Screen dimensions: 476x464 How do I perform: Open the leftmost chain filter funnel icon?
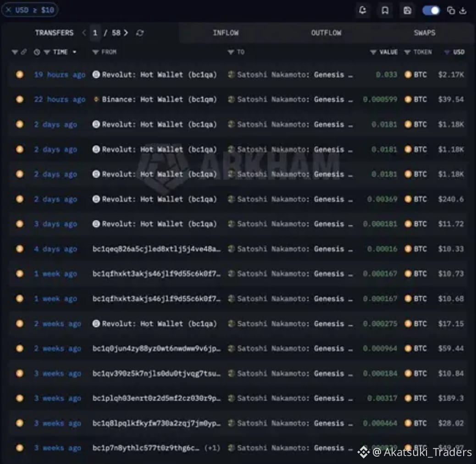(x=14, y=52)
